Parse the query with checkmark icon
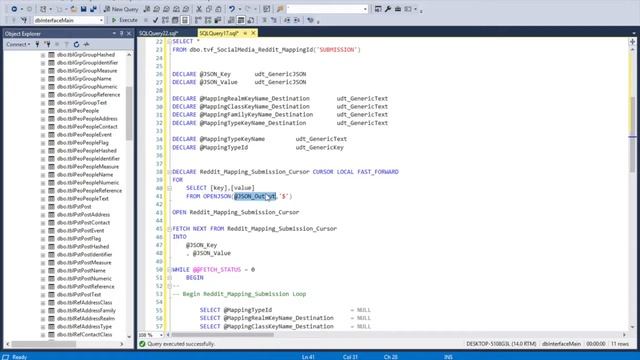The width and height of the screenshot is (640, 360). tap(155, 20)
